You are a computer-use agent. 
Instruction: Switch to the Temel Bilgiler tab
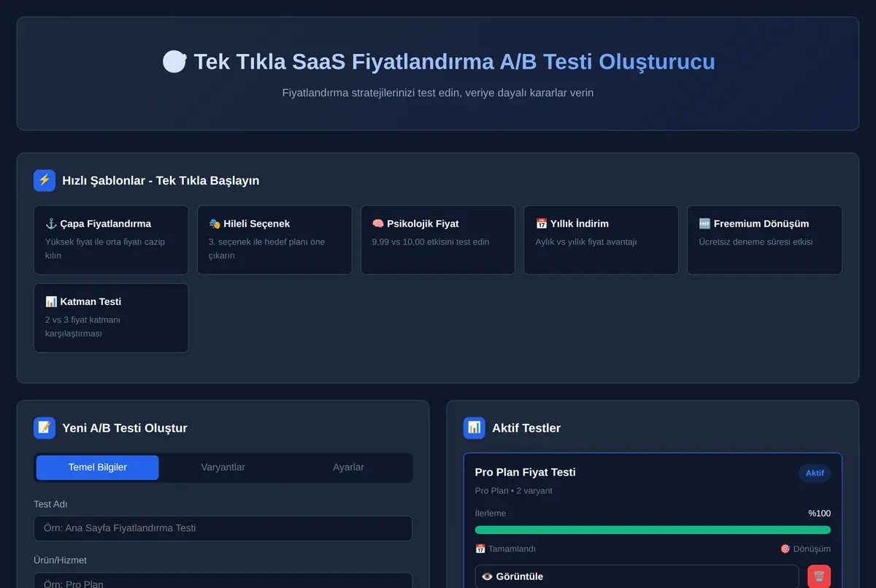tap(97, 468)
